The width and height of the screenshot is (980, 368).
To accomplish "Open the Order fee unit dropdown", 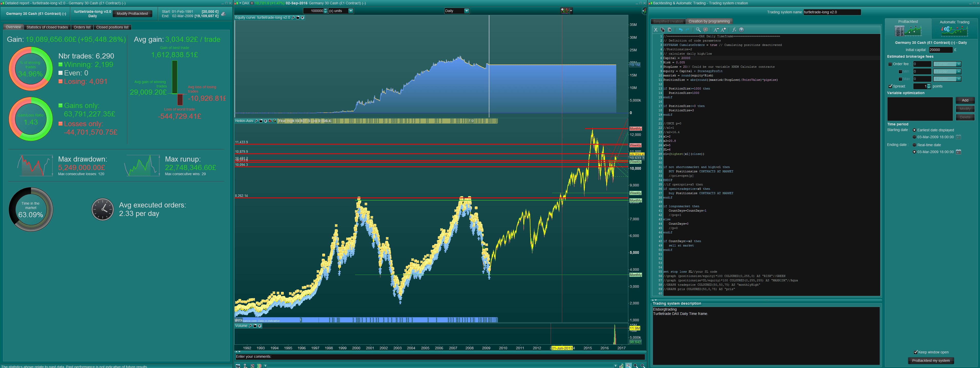I will point(958,64).
